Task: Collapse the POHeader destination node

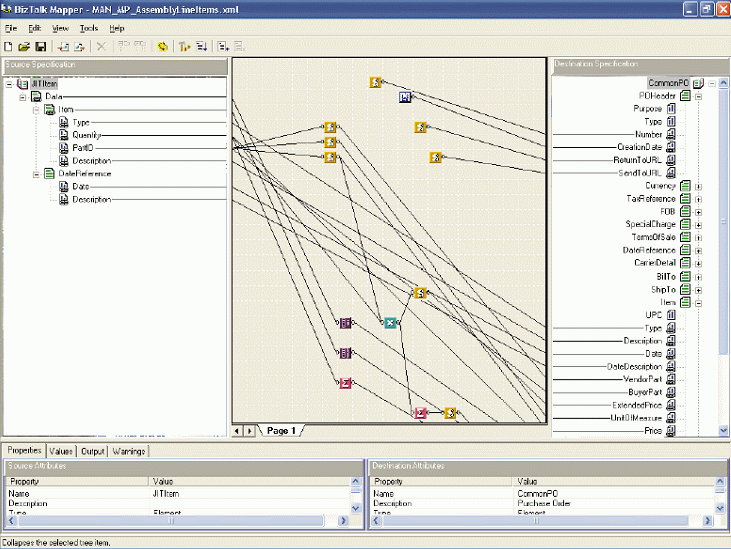Action: pos(698,97)
